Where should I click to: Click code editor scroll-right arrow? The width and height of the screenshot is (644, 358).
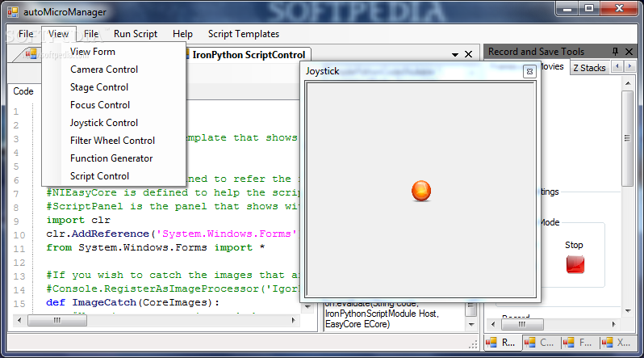[x=293, y=320]
